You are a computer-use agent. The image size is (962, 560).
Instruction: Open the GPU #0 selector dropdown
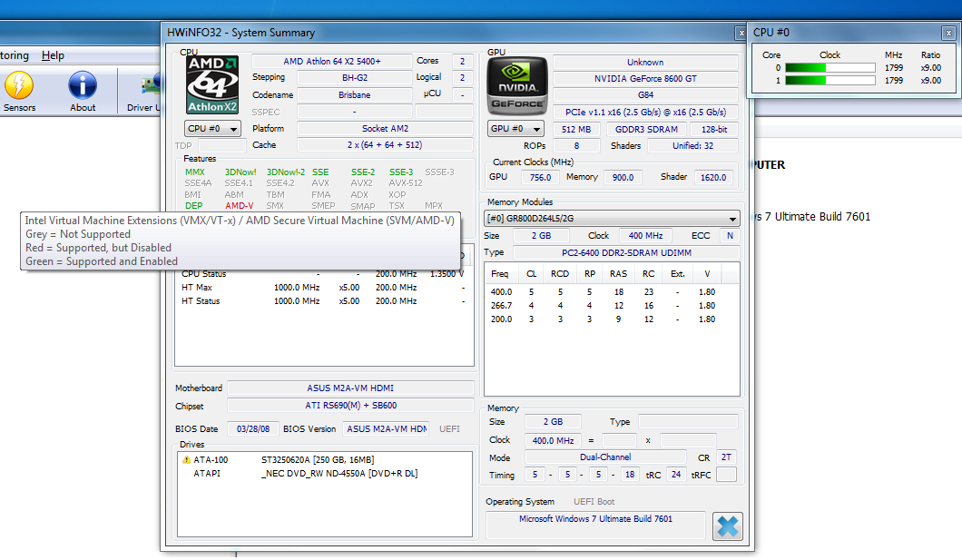click(515, 129)
